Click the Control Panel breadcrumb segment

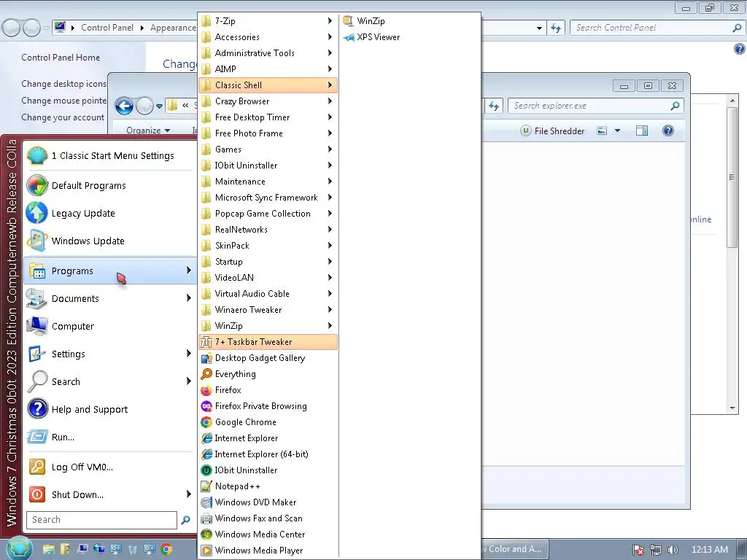click(107, 28)
